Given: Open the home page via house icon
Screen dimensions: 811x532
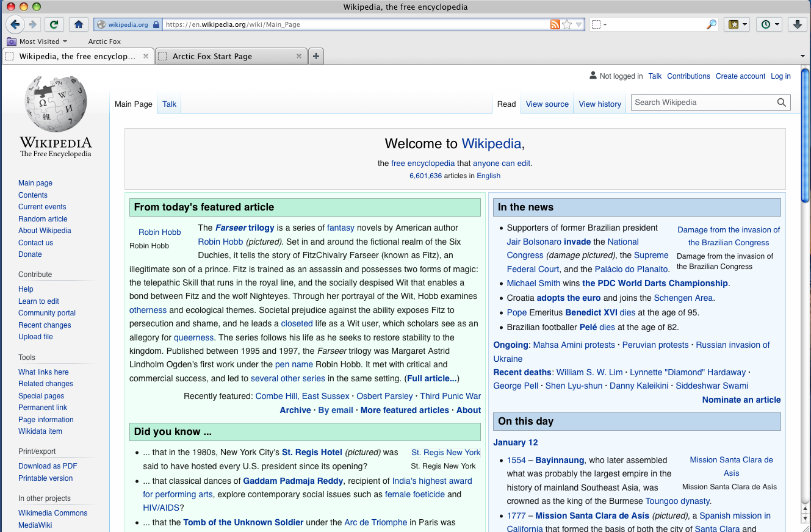Looking at the screenshot, I should pyautogui.click(x=78, y=24).
